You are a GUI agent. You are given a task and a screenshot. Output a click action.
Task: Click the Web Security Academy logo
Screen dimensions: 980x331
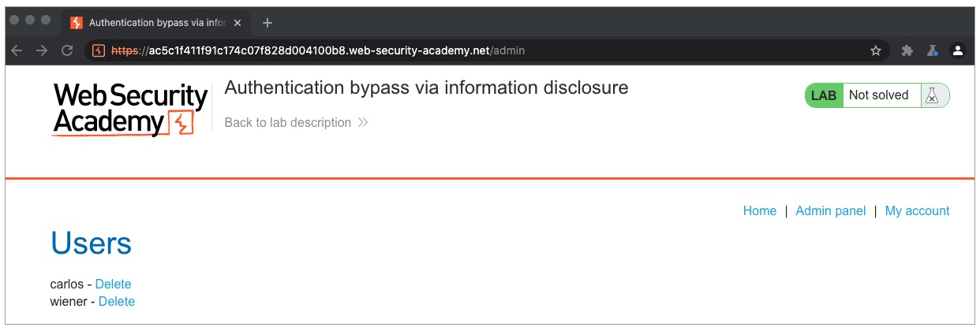(130, 109)
